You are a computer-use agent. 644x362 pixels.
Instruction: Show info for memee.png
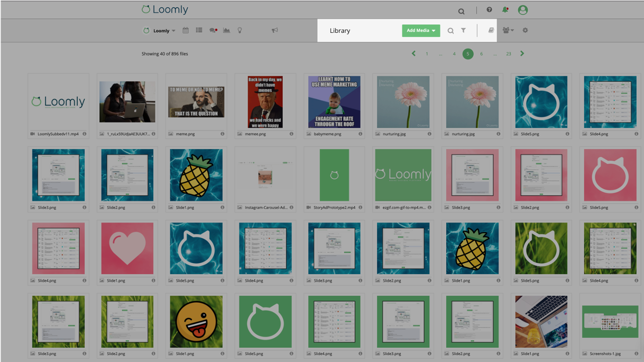pos(291,134)
